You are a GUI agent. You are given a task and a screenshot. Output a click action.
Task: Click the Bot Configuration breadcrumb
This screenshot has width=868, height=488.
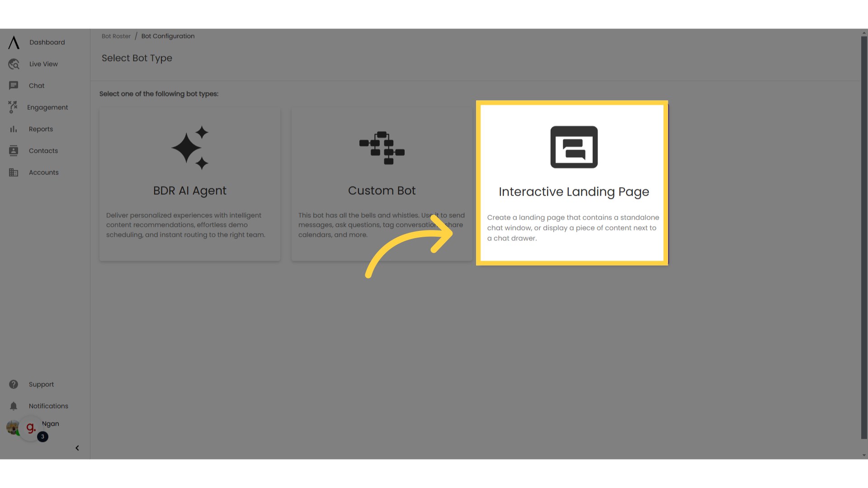(x=169, y=36)
